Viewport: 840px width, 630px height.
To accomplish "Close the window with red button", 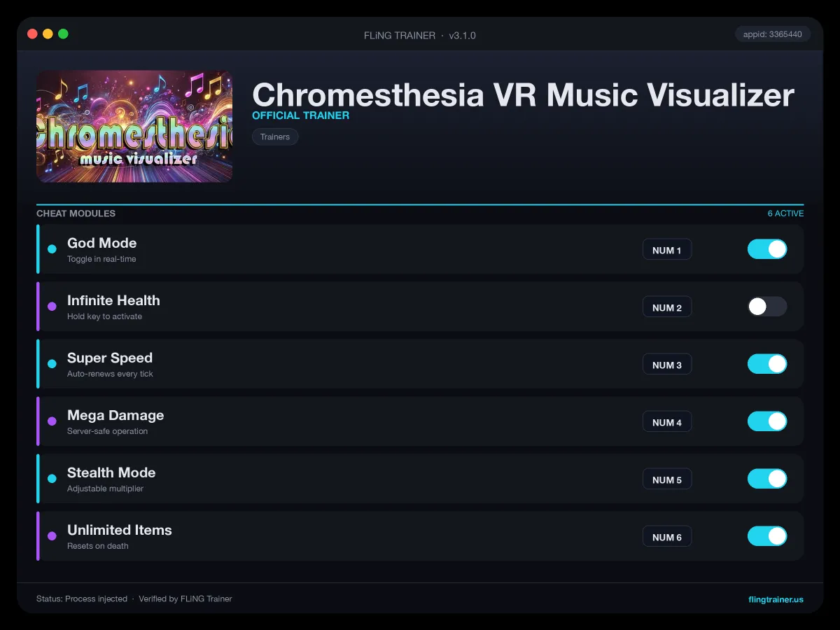I will coord(32,34).
